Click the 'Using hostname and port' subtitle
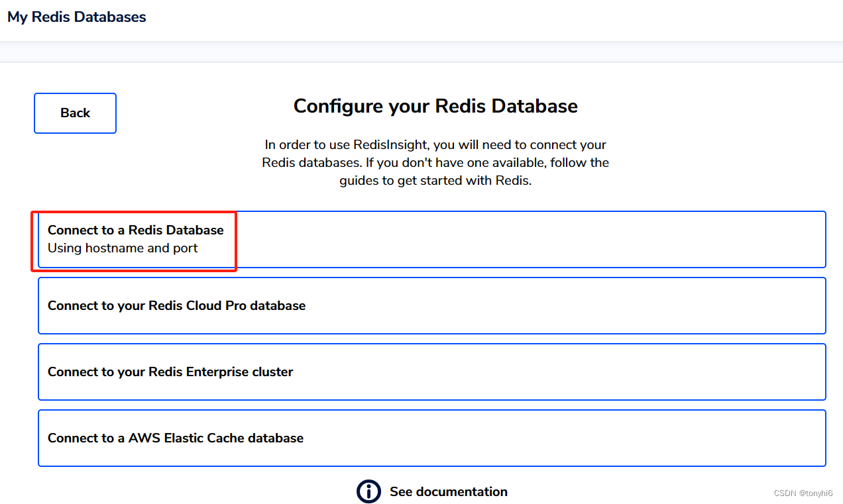843x504 pixels. point(123,248)
